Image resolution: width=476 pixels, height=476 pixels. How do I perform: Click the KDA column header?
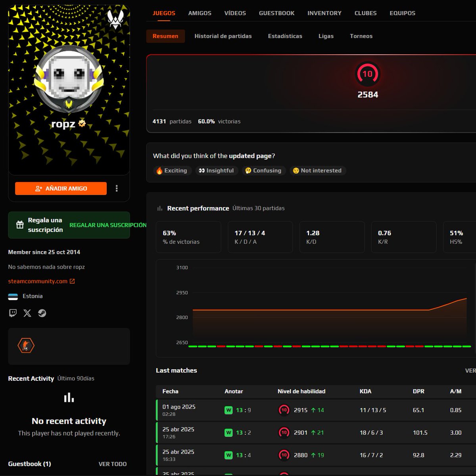(x=365, y=391)
